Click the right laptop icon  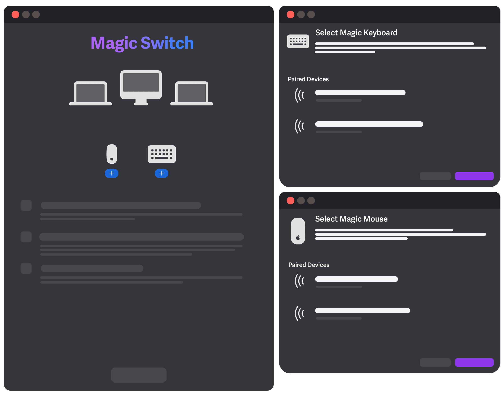tap(192, 93)
